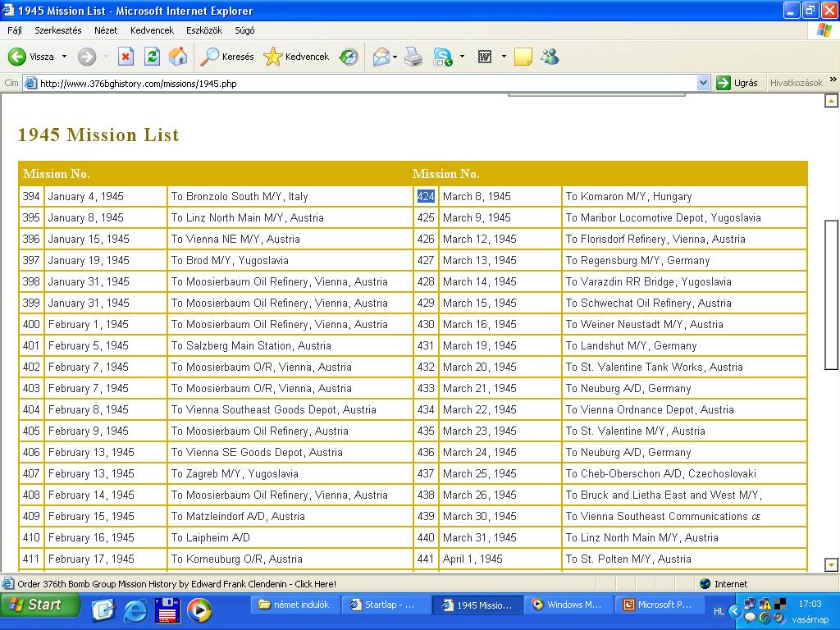This screenshot has width=840, height=630.
Task: Click the Windows Start button
Action: coord(39,605)
